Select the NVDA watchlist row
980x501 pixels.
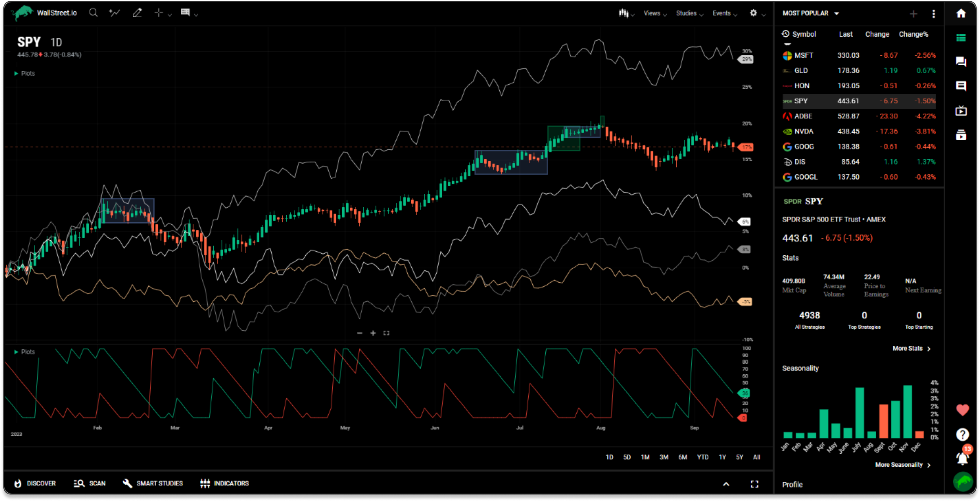click(859, 131)
